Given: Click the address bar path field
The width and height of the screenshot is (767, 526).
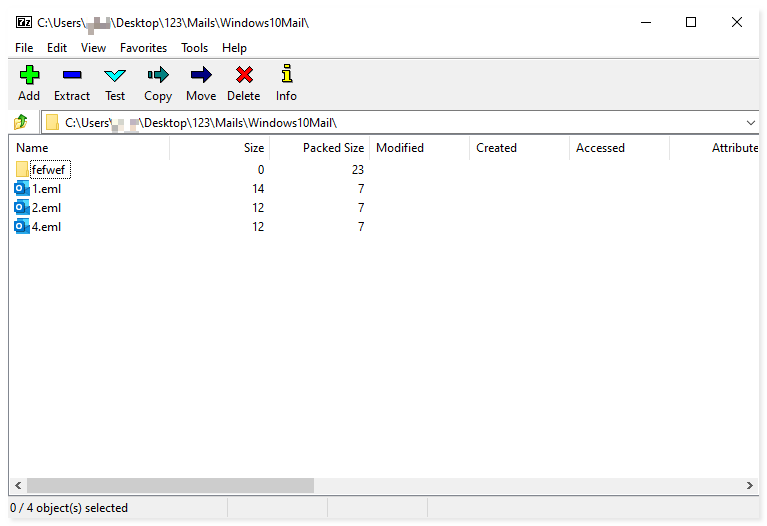Looking at the screenshot, I should click(400, 123).
